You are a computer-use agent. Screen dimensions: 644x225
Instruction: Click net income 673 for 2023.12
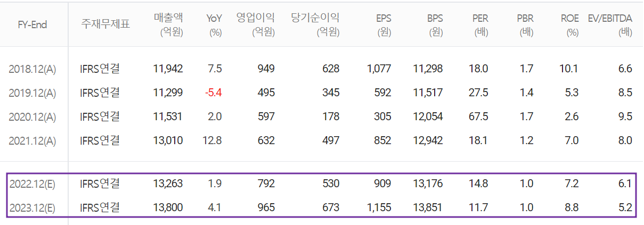(330, 207)
